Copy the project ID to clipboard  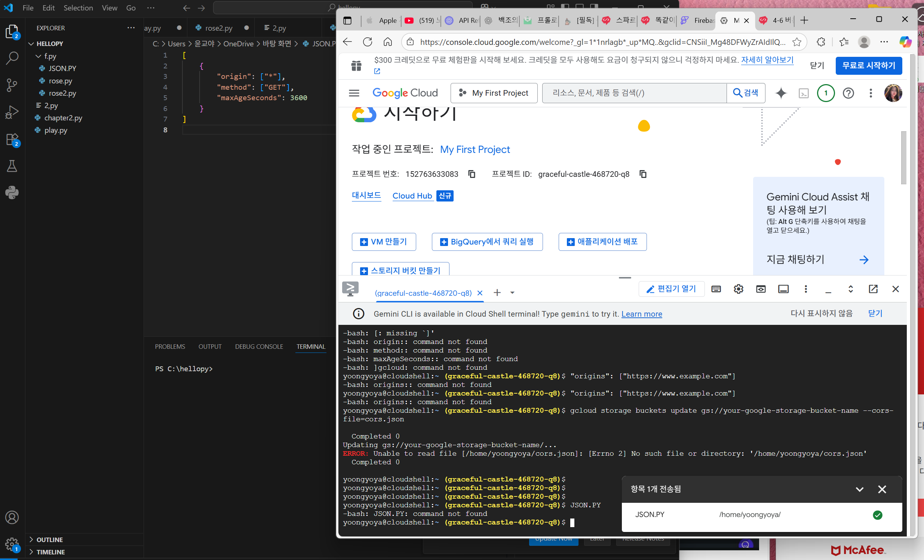pyautogui.click(x=643, y=174)
